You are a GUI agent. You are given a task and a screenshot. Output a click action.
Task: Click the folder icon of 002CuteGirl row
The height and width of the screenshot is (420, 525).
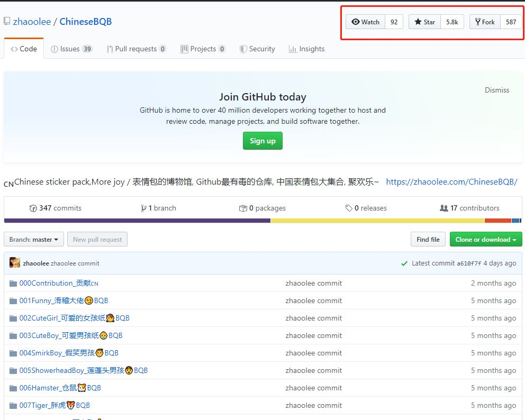tap(13, 318)
